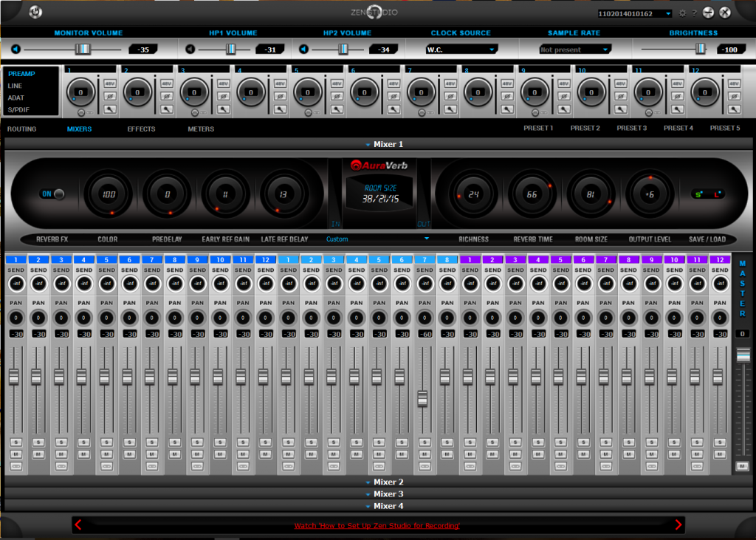Click the link icon on blue channel 1
The height and width of the screenshot is (540, 756).
[x=16, y=466]
